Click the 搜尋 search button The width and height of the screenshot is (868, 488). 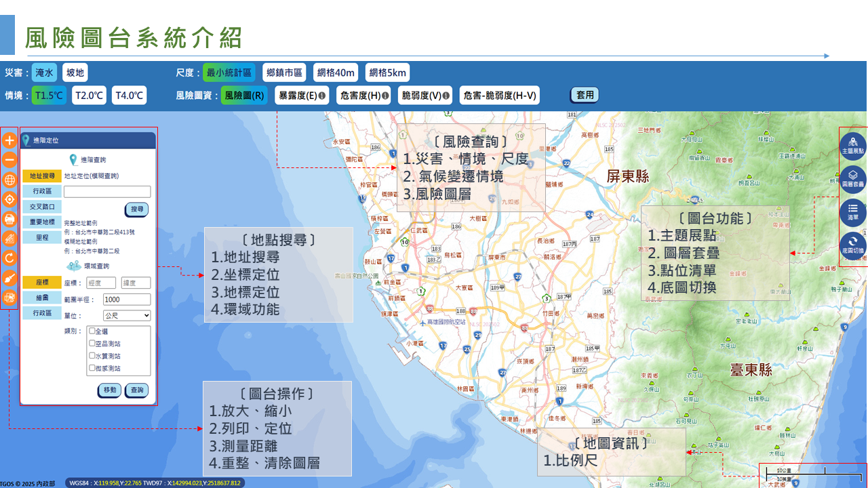click(137, 209)
